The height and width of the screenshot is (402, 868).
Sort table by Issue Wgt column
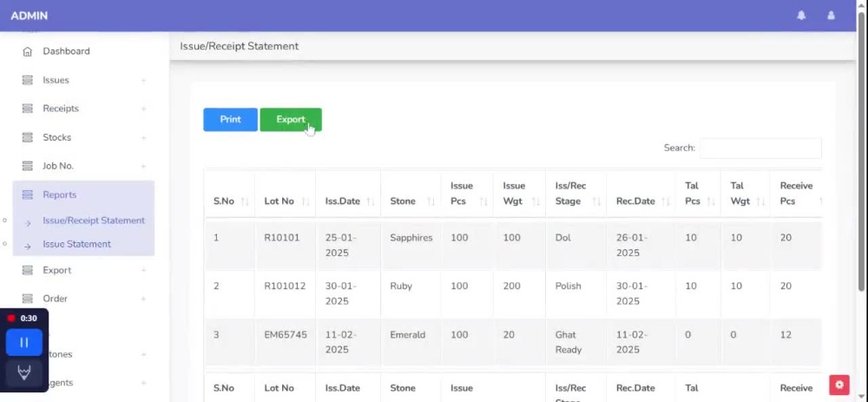coord(536,201)
